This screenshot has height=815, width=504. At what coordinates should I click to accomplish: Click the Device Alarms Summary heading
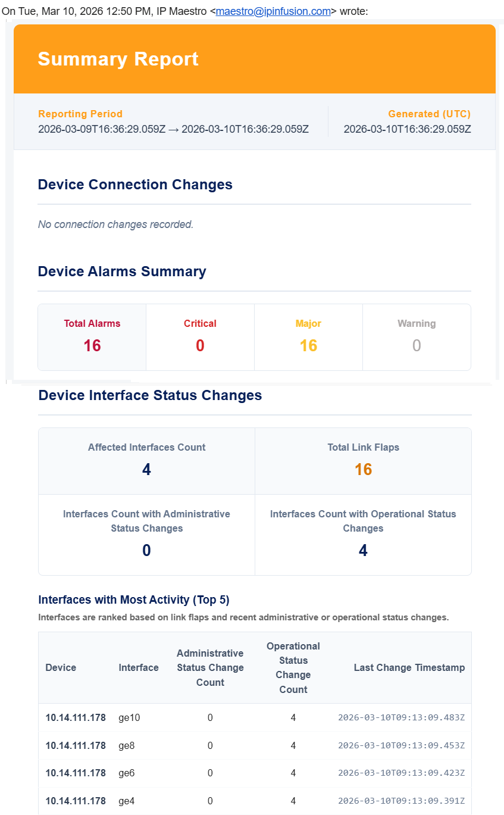(x=122, y=271)
